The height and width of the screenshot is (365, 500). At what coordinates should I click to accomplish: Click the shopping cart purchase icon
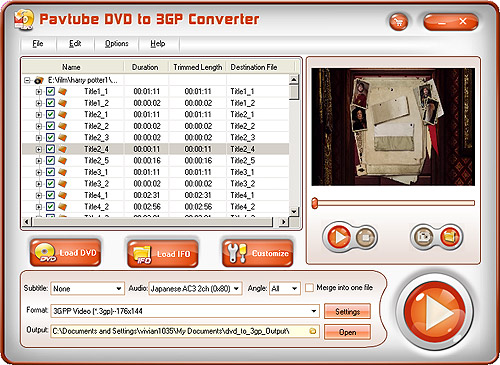(x=399, y=22)
